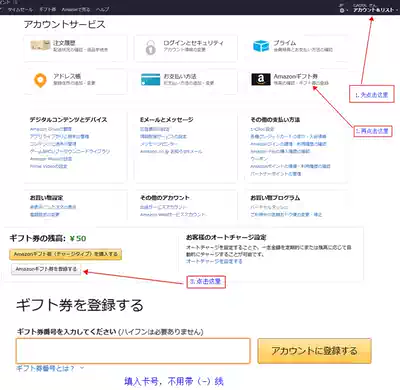Expand the ギフト券番号とは？ help section
Screen dimensions: 400x390
pyautogui.click(x=50, y=368)
